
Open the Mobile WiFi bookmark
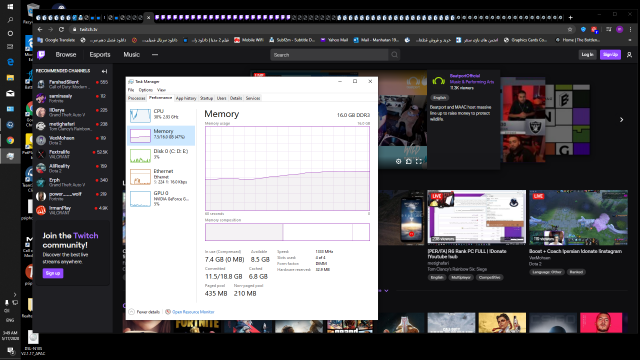(x=249, y=40)
